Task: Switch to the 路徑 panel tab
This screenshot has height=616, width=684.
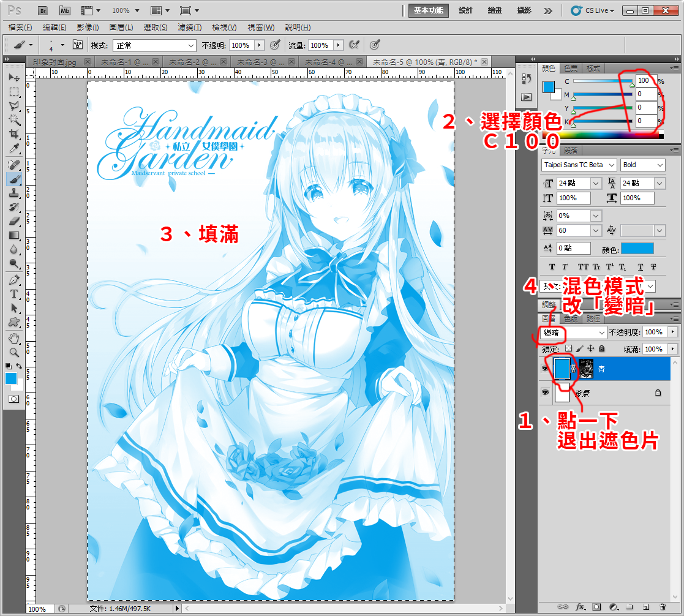Action: 593,318
